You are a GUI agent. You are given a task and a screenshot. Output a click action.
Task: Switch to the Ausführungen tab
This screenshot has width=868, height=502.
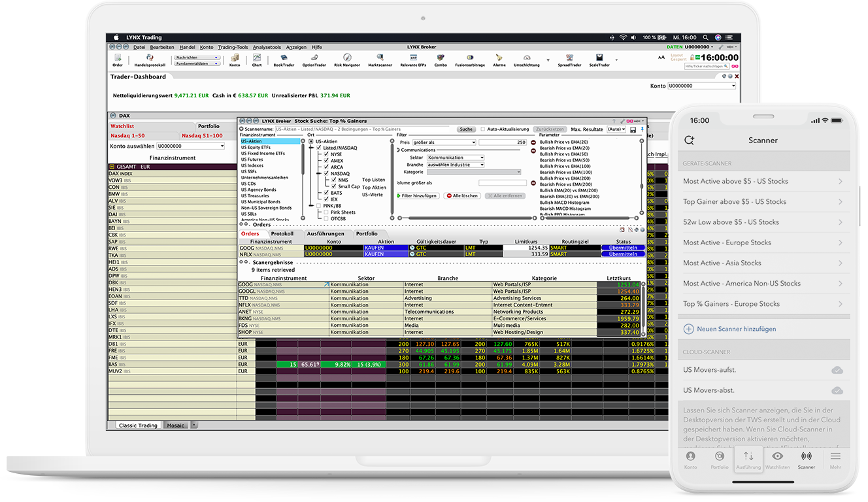click(x=325, y=233)
